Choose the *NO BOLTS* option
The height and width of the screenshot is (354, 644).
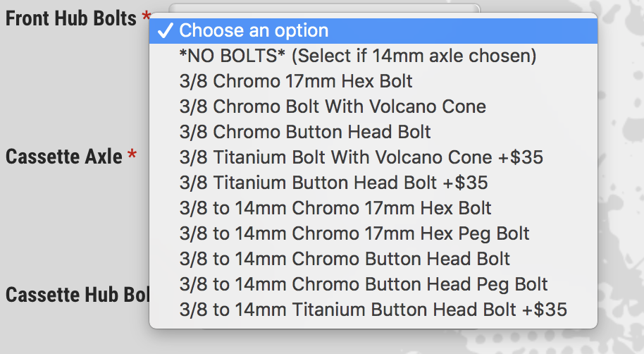pos(358,56)
